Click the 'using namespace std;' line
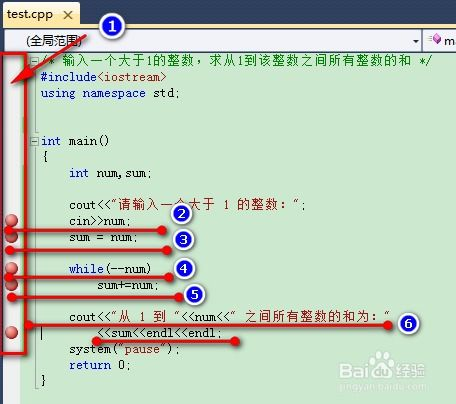 pos(110,93)
